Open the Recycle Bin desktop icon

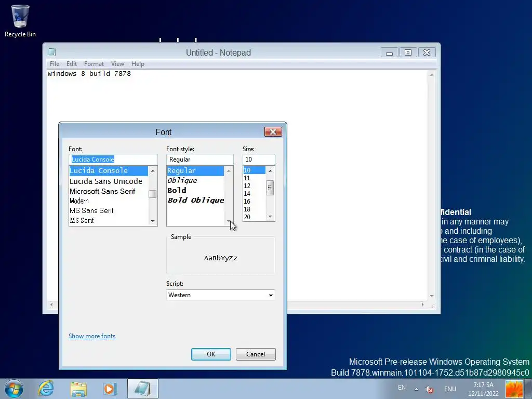point(20,21)
